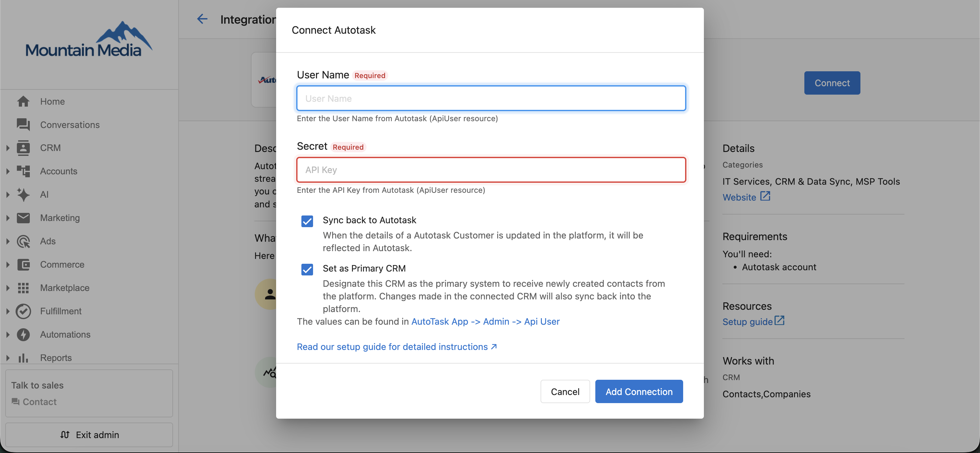Expand the Commerce sidebar section arrow
Image resolution: width=980 pixels, height=453 pixels.
pyautogui.click(x=7, y=264)
